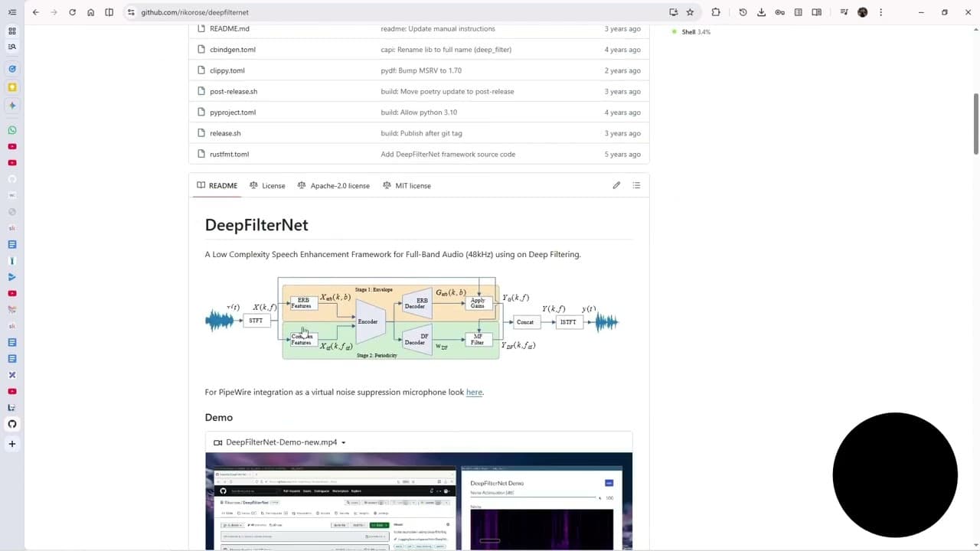
Task: View site information icon in address bar
Action: (x=131, y=12)
